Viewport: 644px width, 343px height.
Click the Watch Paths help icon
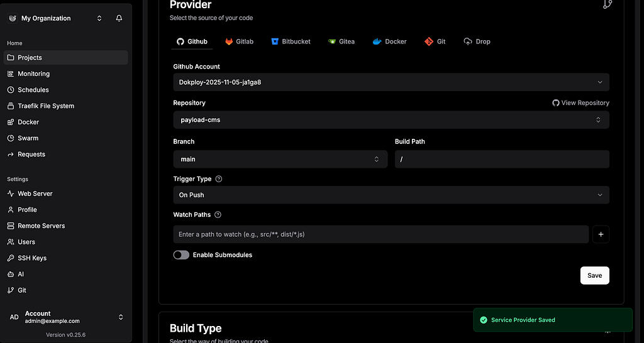pyautogui.click(x=218, y=215)
